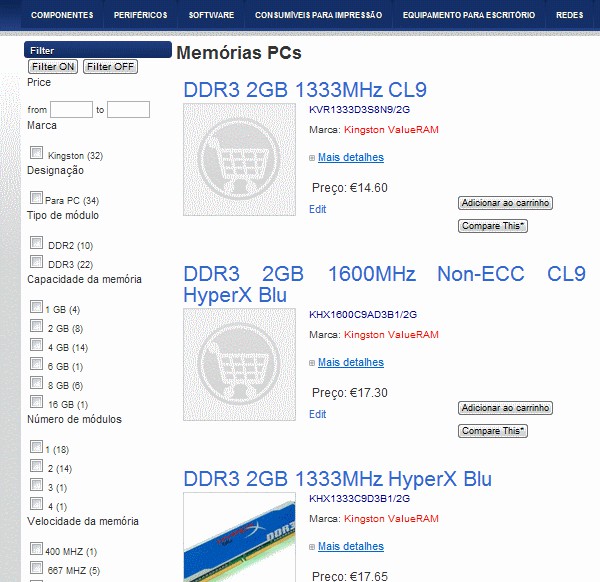Click Compare This for DDR3 1333MHz CL9
The height and width of the screenshot is (582, 600).
493,226
